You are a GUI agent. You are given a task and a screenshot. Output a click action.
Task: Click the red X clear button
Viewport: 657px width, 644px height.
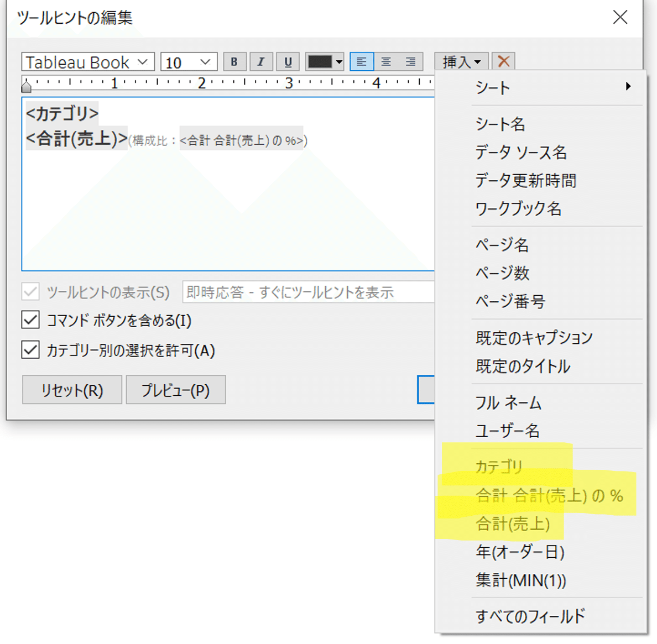click(503, 62)
